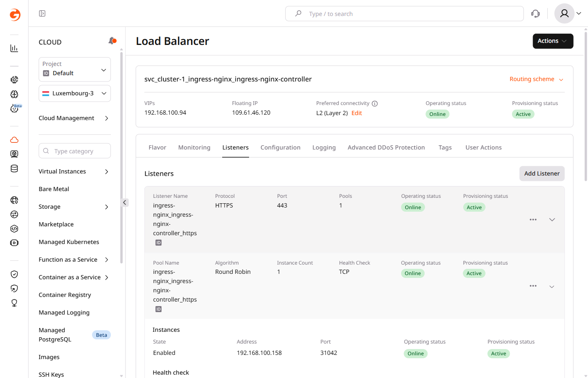Open the three-dot menu in the listener row
Screen dimensions: 588x378
(533, 220)
